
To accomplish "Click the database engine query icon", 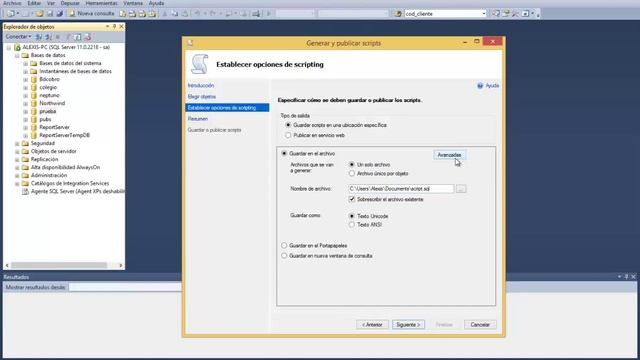I will click(x=122, y=13).
